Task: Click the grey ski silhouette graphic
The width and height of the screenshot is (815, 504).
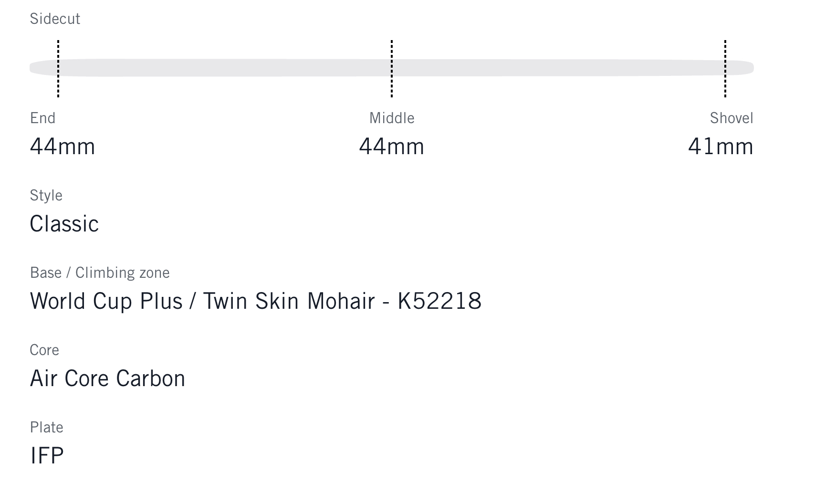Action: click(224, 68)
